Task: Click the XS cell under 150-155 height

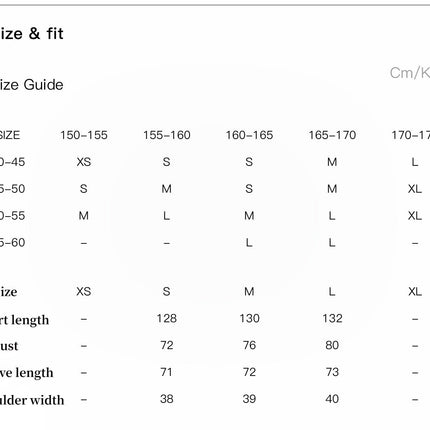Action: pyautogui.click(x=84, y=162)
